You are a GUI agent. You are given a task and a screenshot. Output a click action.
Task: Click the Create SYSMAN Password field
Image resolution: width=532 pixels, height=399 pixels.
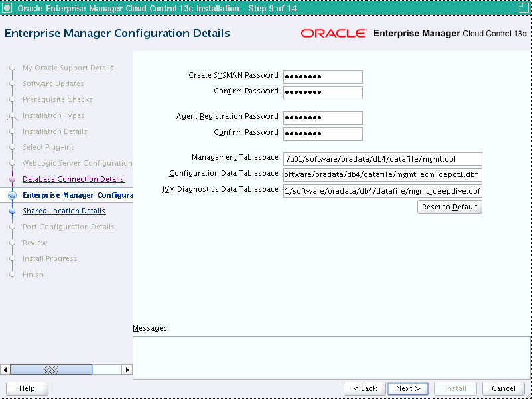(322, 77)
